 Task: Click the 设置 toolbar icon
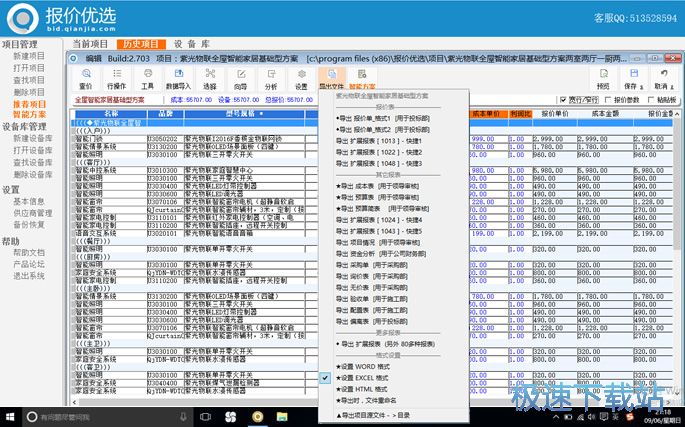click(x=301, y=77)
